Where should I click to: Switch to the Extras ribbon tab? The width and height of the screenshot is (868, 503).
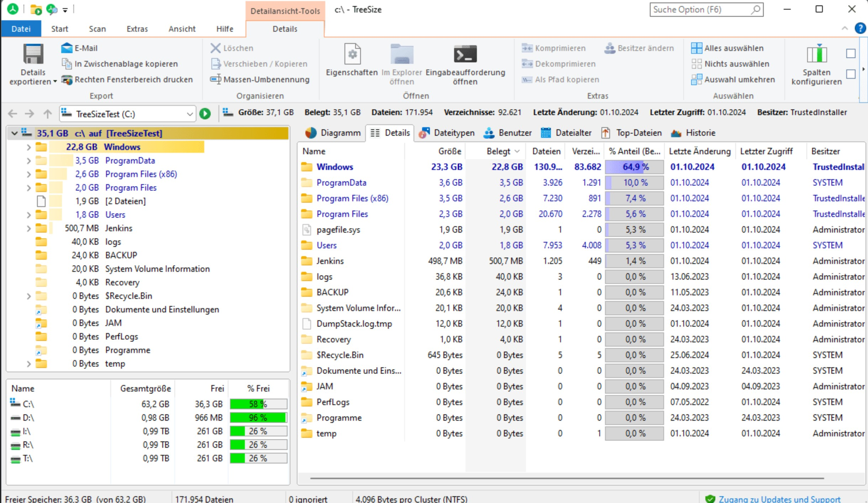click(x=137, y=29)
